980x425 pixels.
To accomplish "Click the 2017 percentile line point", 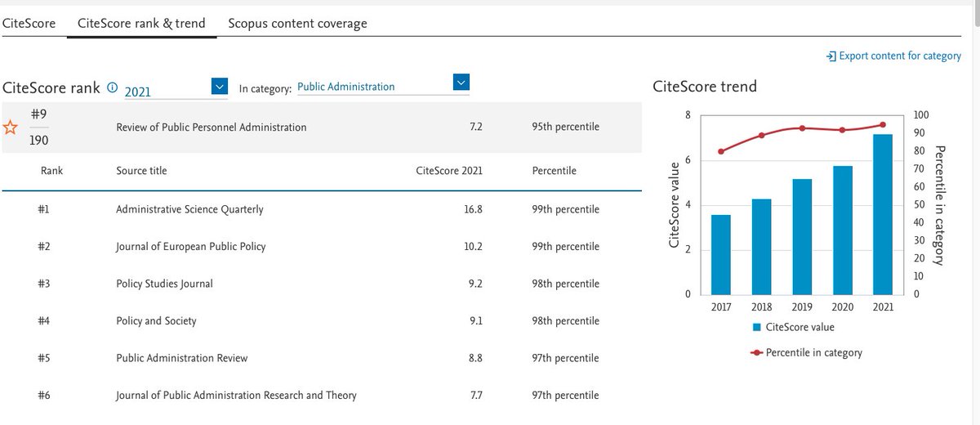I will pyautogui.click(x=721, y=151).
